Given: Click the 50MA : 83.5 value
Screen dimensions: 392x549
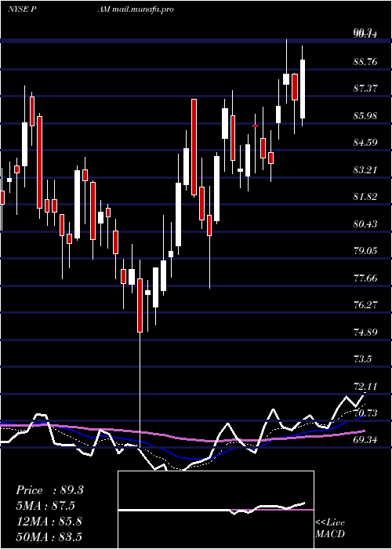Looking at the screenshot, I should pos(49,536).
